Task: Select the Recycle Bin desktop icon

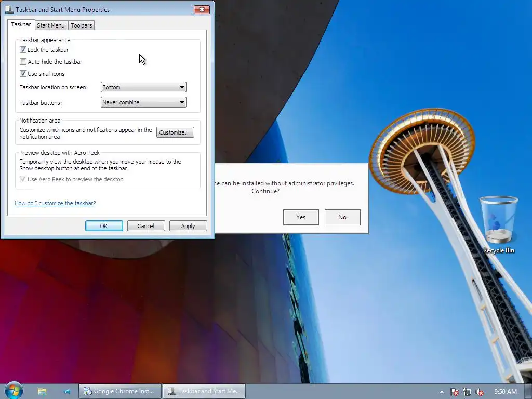Action: 499,225
